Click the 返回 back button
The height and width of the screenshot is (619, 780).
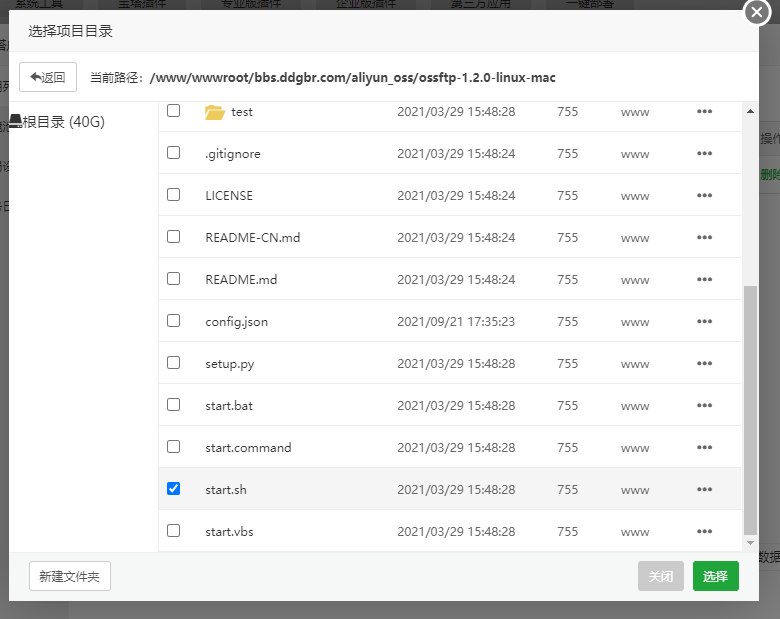48,77
